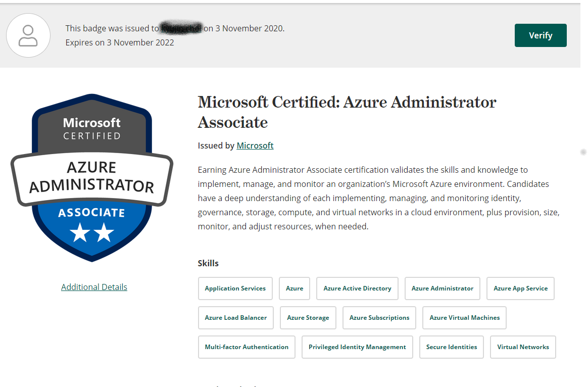
Task: Select the Privileged Identity Management skill tag
Action: (x=357, y=347)
